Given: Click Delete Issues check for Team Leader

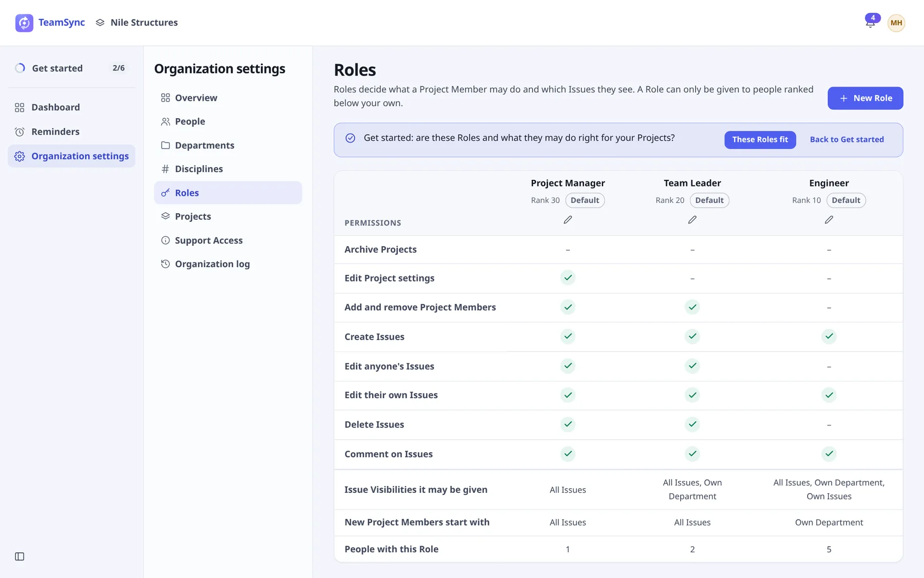Looking at the screenshot, I should [692, 424].
